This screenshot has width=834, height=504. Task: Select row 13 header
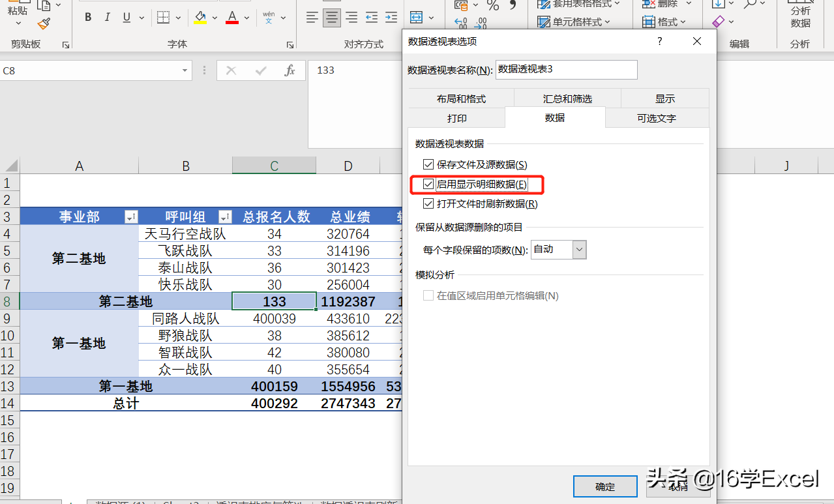(9, 386)
